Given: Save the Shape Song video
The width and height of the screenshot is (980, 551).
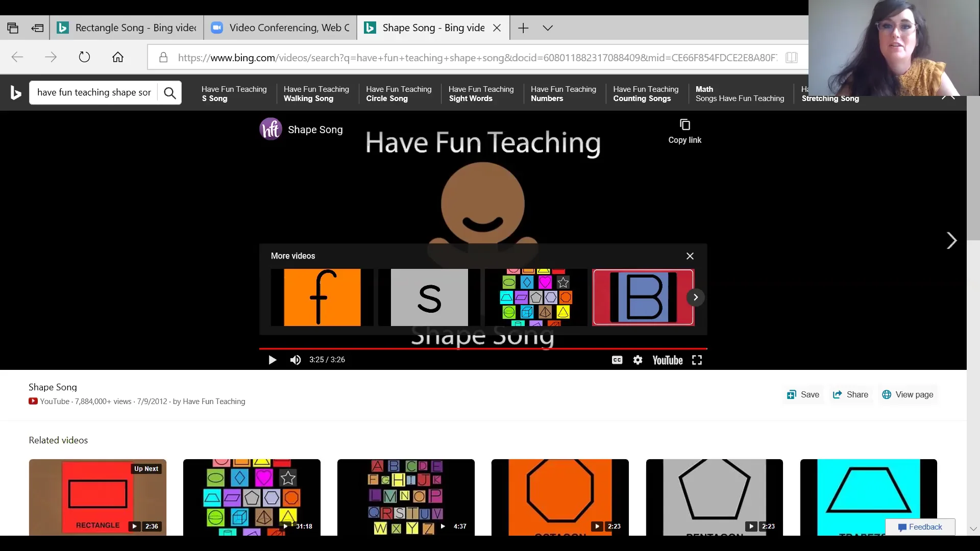Looking at the screenshot, I should pyautogui.click(x=803, y=395).
